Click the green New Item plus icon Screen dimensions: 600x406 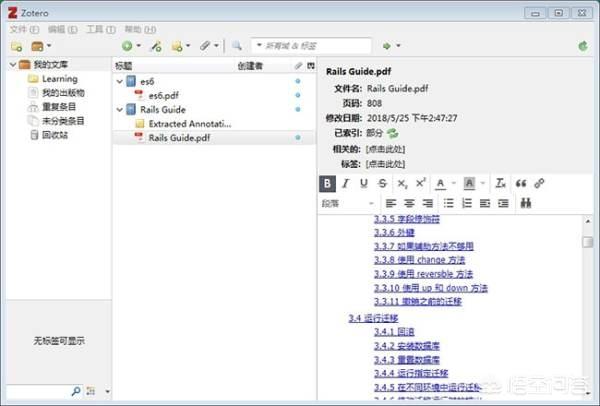click(127, 46)
